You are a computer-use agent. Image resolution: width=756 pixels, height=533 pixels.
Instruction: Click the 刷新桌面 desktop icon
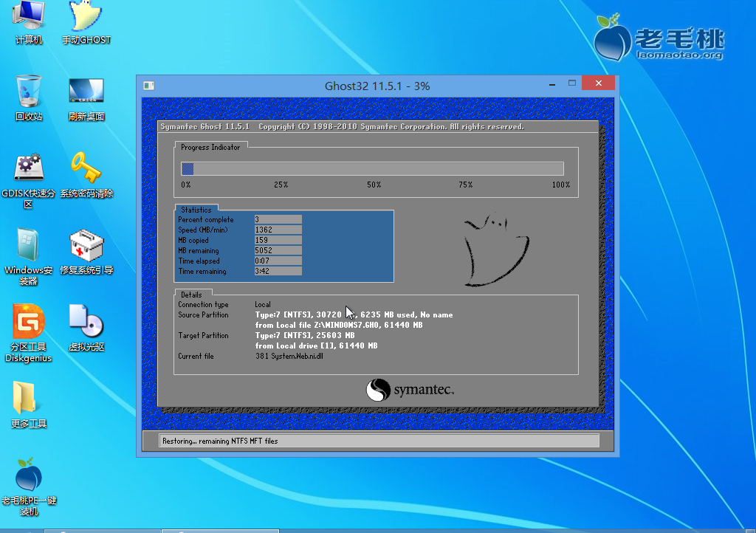tap(86, 94)
